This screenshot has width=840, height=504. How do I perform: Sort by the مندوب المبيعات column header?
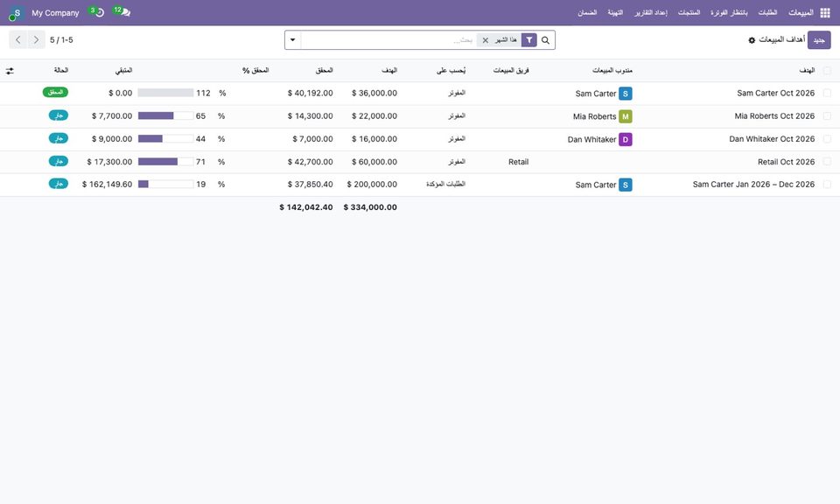(x=612, y=71)
